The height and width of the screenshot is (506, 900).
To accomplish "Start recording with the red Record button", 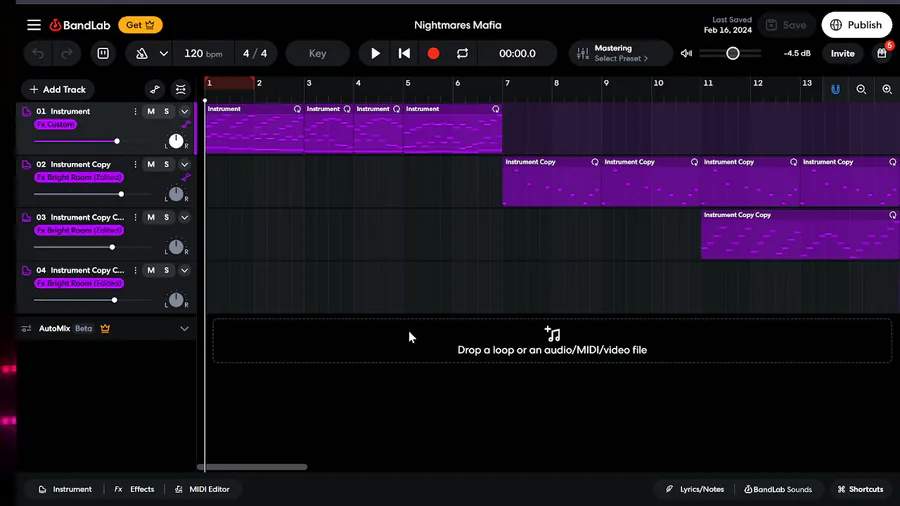I will tap(433, 53).
